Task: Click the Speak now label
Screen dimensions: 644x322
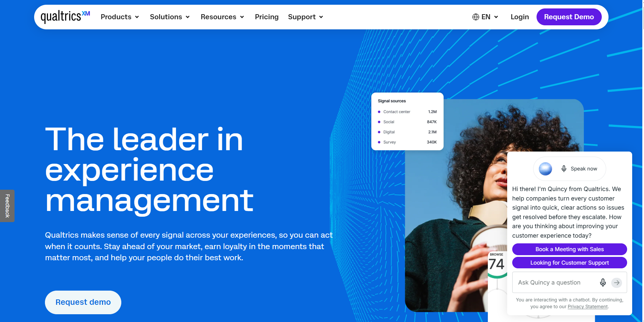Action: tap(584, 169)
